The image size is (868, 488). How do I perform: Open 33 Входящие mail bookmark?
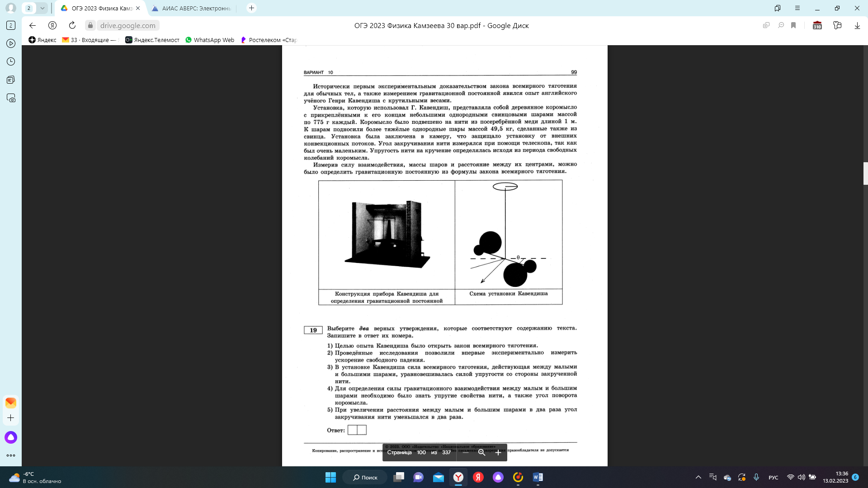(x=89, y=40)
